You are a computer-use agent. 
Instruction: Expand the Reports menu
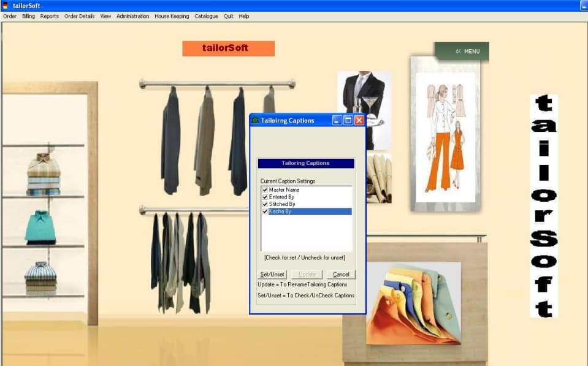pos(49,17)
